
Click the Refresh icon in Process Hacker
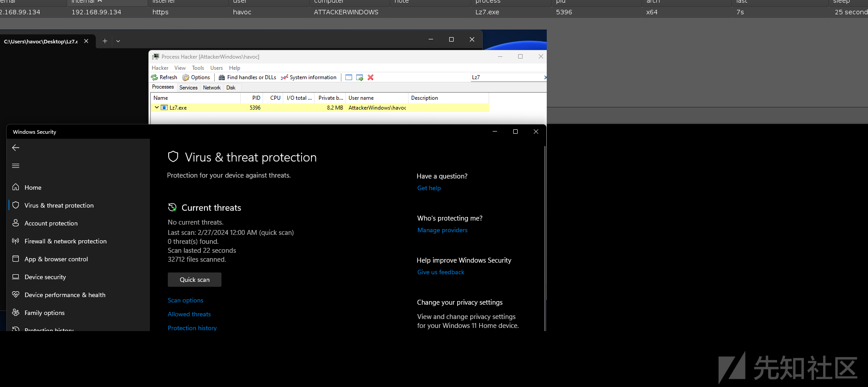154,77
